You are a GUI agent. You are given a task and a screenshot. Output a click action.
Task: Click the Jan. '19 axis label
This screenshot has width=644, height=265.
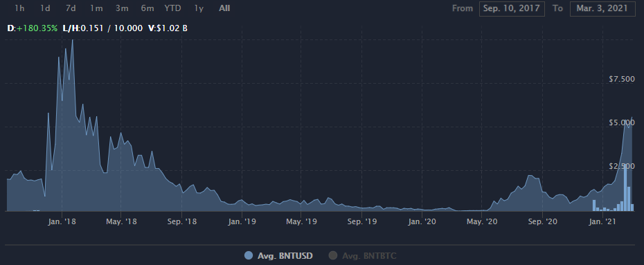[x=242, y=221]
